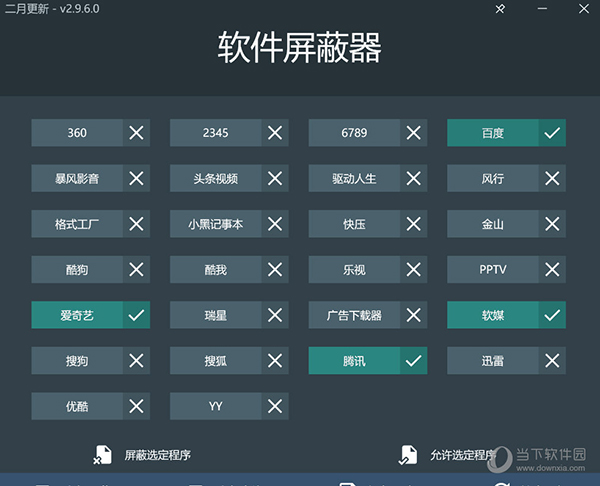Click the allow-file icon for 允许选定程序

408,455
